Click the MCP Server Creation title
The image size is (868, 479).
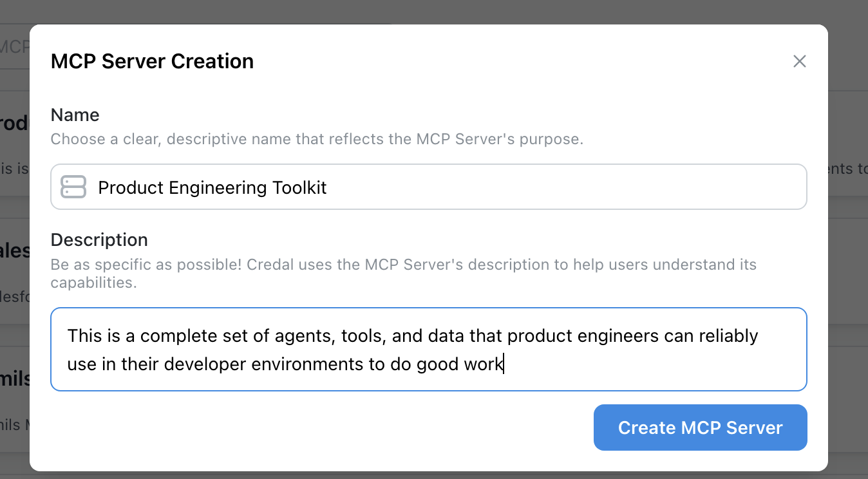[x=152, y=61]
